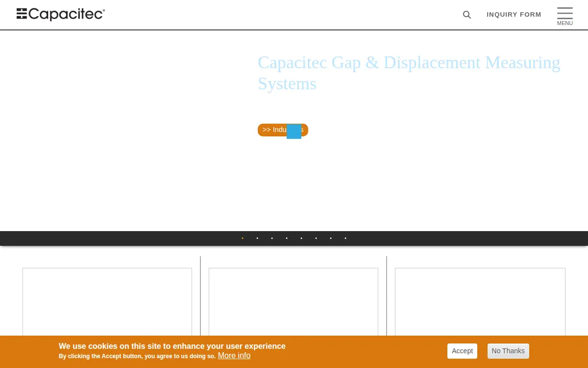The height and width of the screenshot is (368, 588).
Task: Show the fourth carousel slide dot
Action: (x=287, y=238)
